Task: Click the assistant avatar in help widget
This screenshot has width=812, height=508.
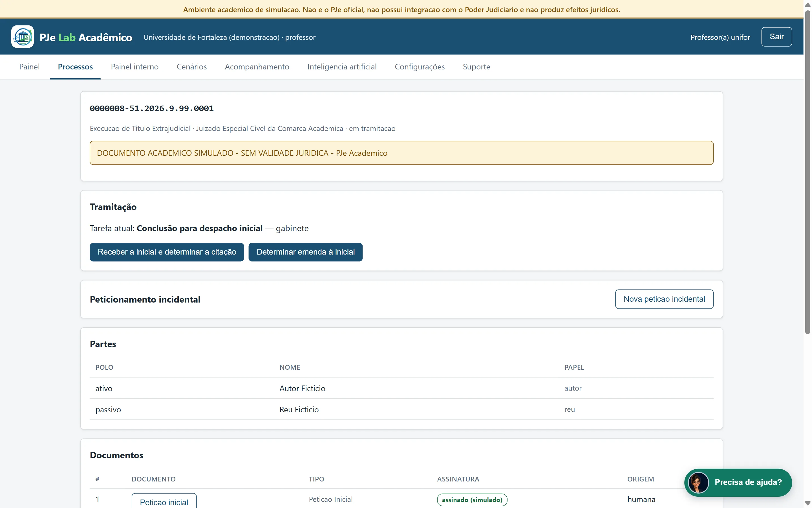Action: coord(698,483)
